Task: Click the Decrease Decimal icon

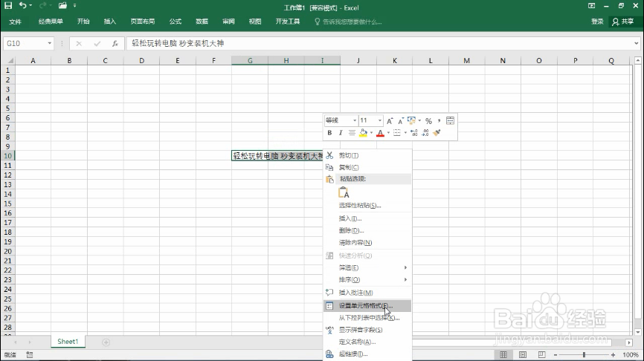Action: pyautogui.click(x=425, y=133)
